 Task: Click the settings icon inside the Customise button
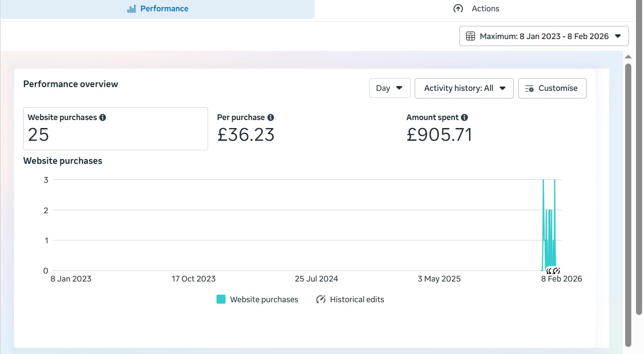click(x=530, y=88)
